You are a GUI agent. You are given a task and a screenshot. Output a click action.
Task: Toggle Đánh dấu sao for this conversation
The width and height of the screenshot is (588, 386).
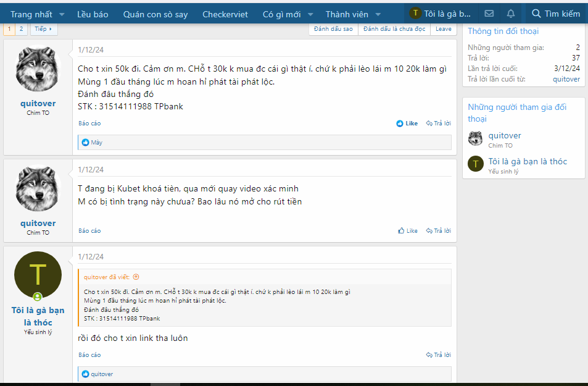tap(333, 29)
